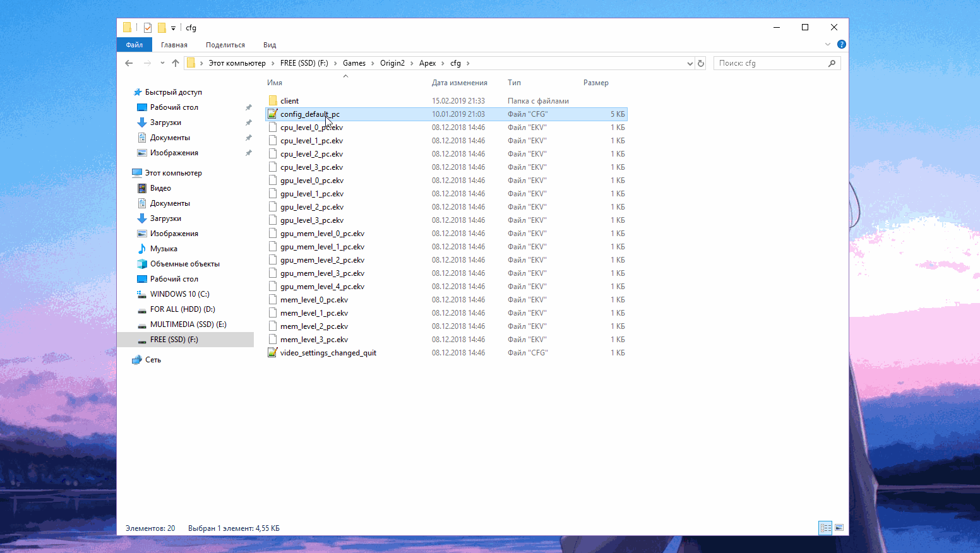Viewport: 980px width, 553px height.
Task: Click the Properties icon in title bar
Action: pos(148,28)
